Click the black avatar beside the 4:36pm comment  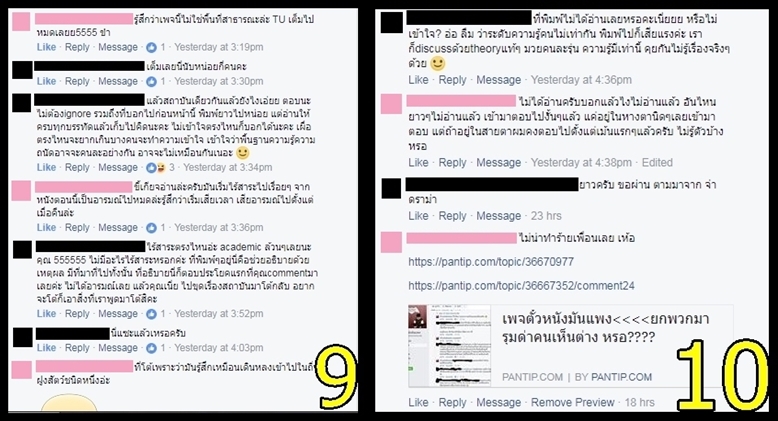(x=391, y=23)
